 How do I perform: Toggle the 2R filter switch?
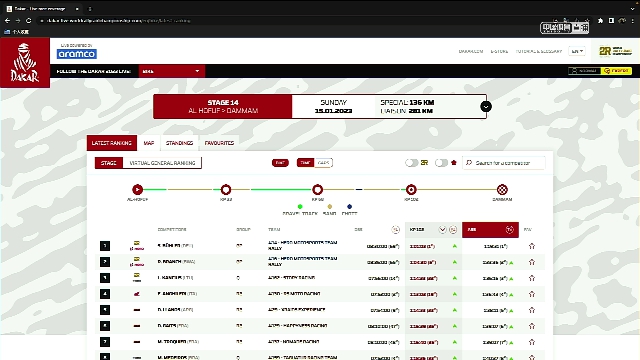coord(411,163)
